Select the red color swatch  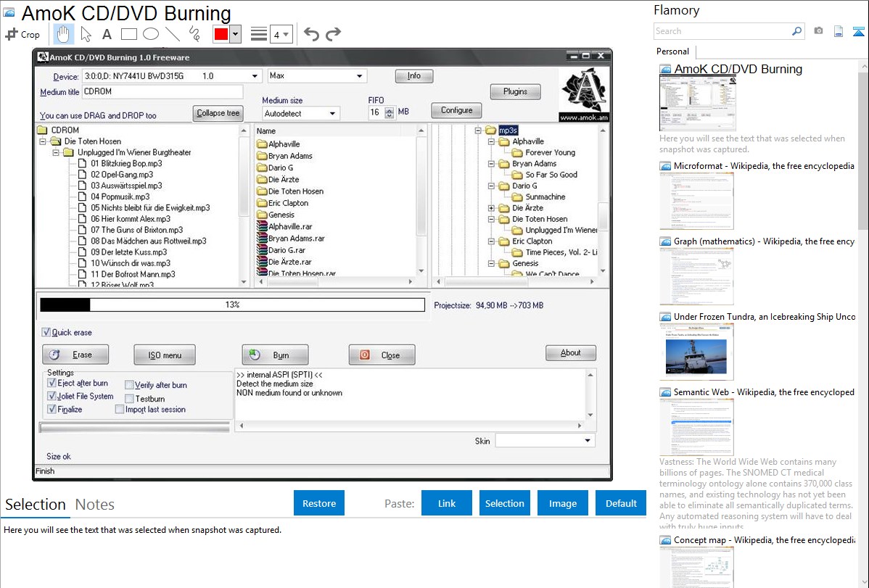click(x=221, y=34)
